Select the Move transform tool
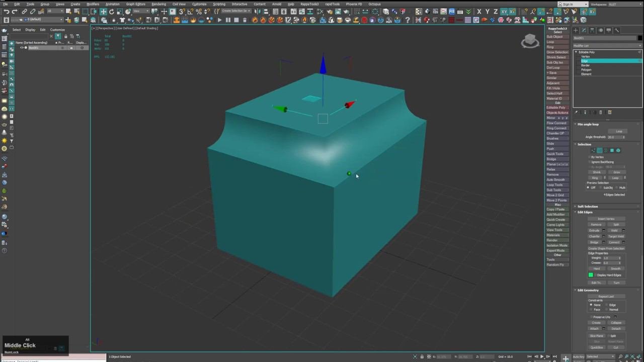The width and height of the screenshot is (644, 362). tap(103, 12)
